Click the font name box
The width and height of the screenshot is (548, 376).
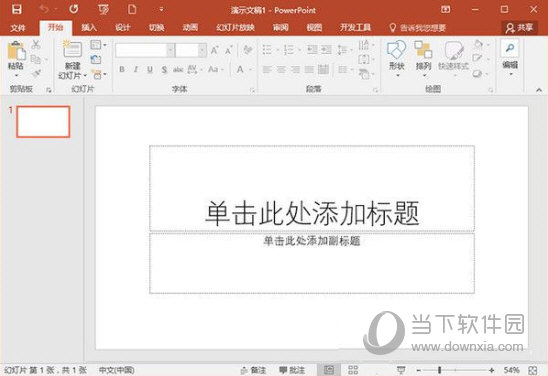point(141,50)
